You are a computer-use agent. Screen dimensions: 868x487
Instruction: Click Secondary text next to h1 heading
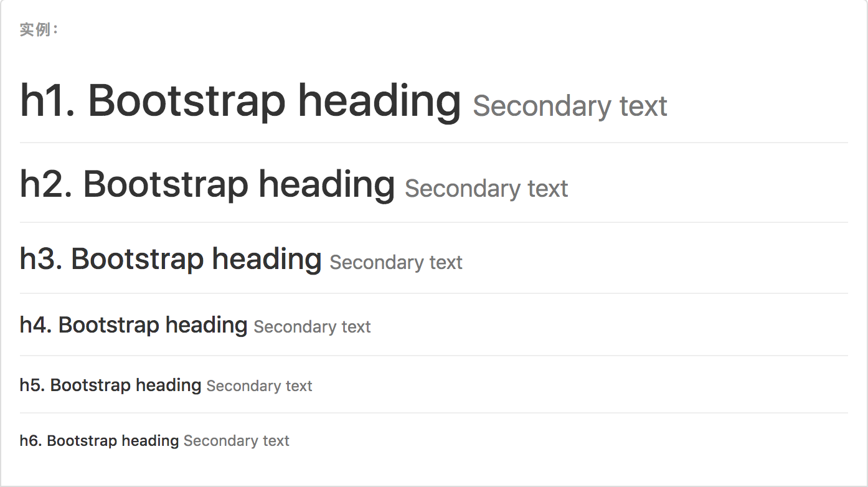570,106
